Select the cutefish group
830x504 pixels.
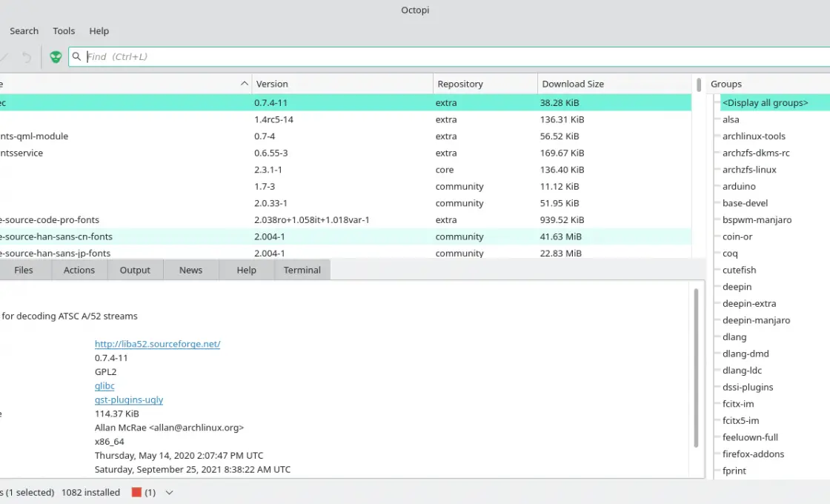(x=739, y=270)
